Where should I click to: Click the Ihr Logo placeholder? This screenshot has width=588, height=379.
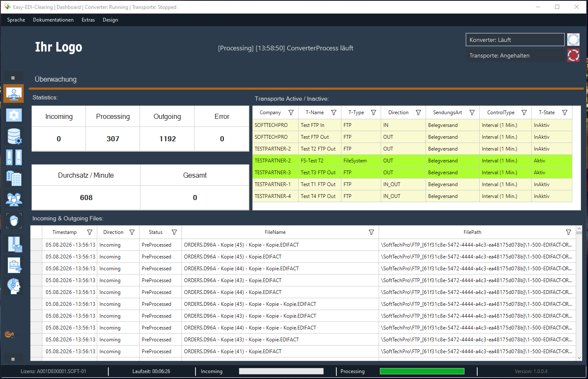(59, 47)
